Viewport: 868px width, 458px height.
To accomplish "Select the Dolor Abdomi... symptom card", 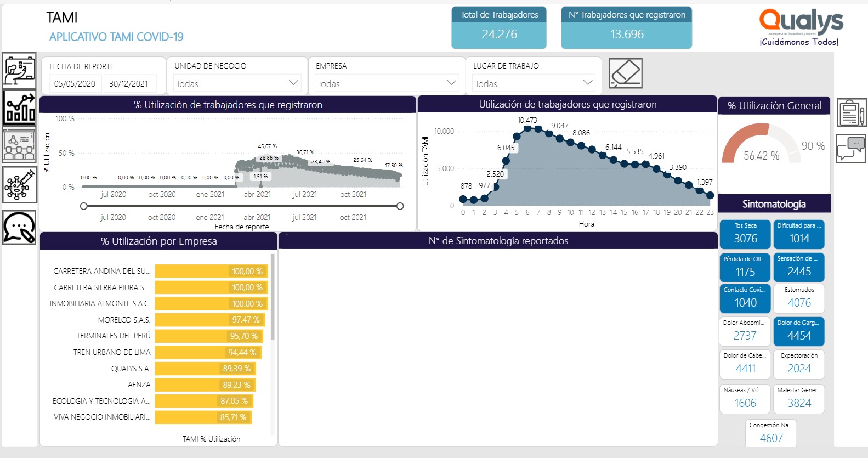I will coord(745,331).
